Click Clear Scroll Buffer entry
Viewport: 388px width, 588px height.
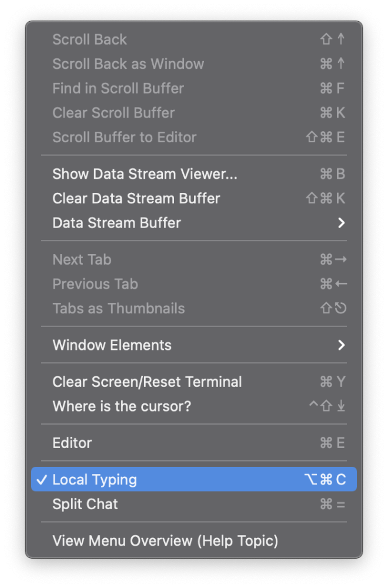113,113
